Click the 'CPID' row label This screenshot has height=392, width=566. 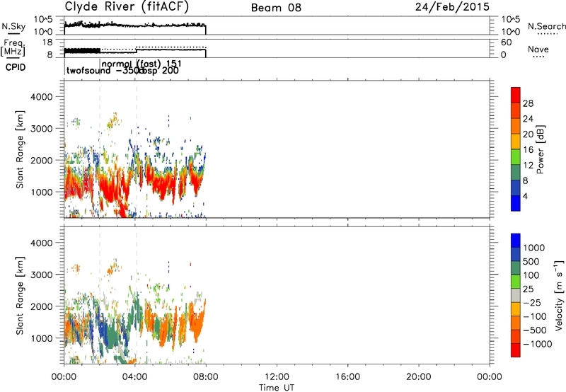pos(16,67)
